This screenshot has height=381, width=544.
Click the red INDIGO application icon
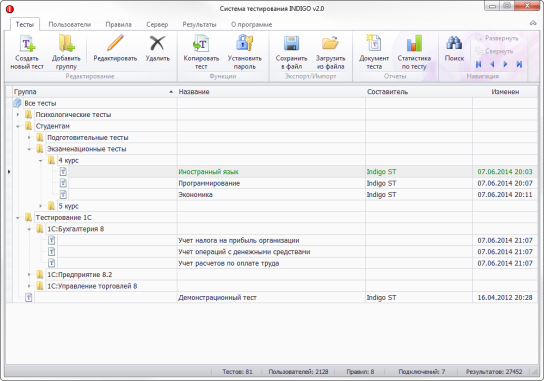(10, 9)
